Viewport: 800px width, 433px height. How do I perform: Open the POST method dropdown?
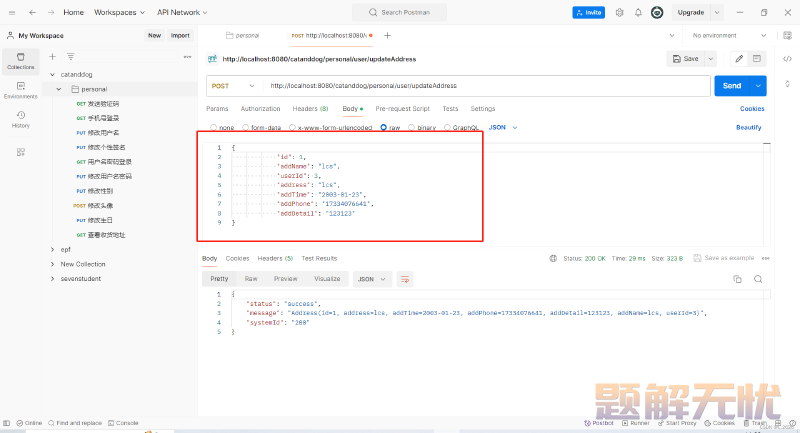click(x=233, y=86)
